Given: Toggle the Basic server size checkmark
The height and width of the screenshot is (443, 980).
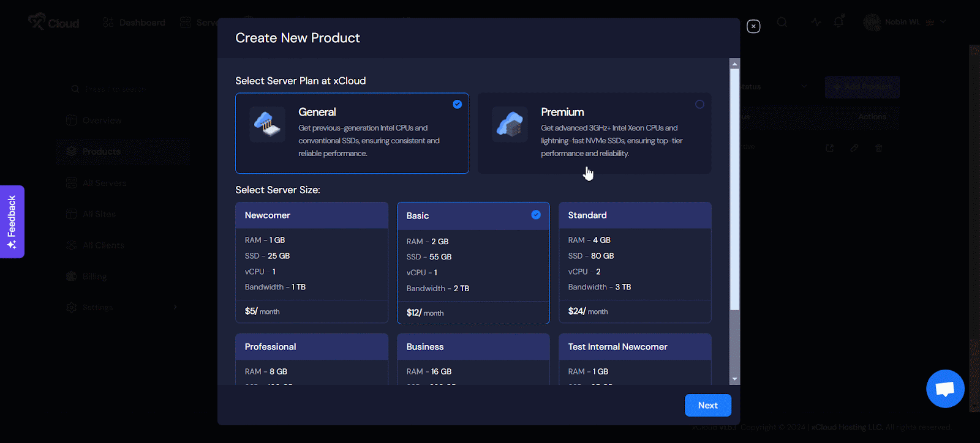Looking at the screenshot, I should [536, 215].
